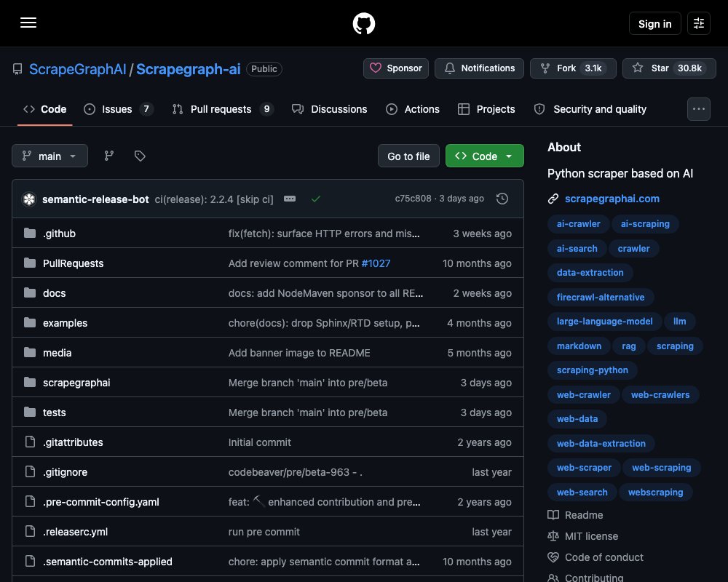Go to GitHub home via Octocat logo
Image resolution: width=728 pixels, height=582 pixels.
point(364,23)
